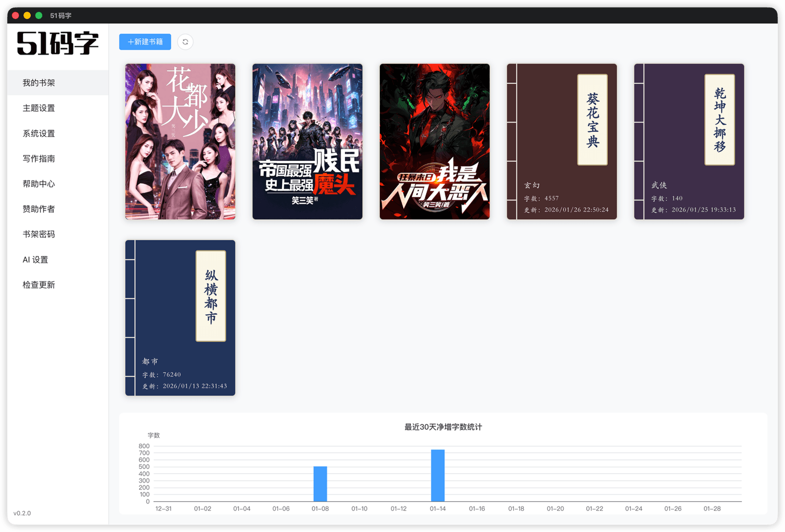Open the 花都大少 book cover

[180, 142]
